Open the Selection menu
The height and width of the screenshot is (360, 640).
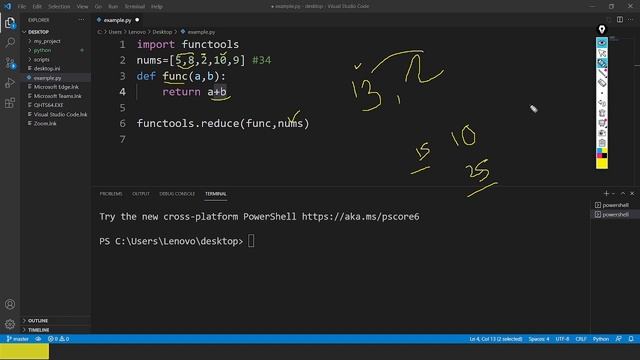[x=59, y=7]
